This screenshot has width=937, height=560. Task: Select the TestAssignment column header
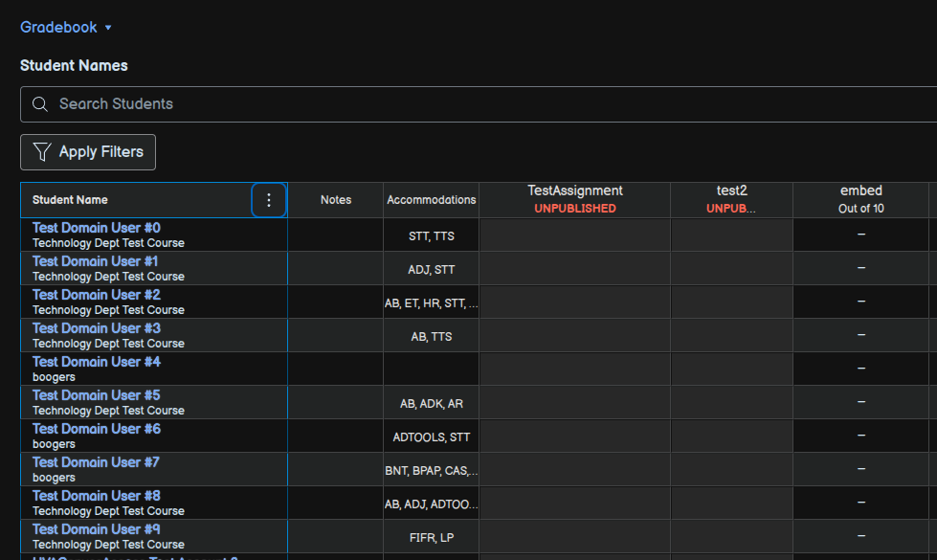click(x=575, y=200)
